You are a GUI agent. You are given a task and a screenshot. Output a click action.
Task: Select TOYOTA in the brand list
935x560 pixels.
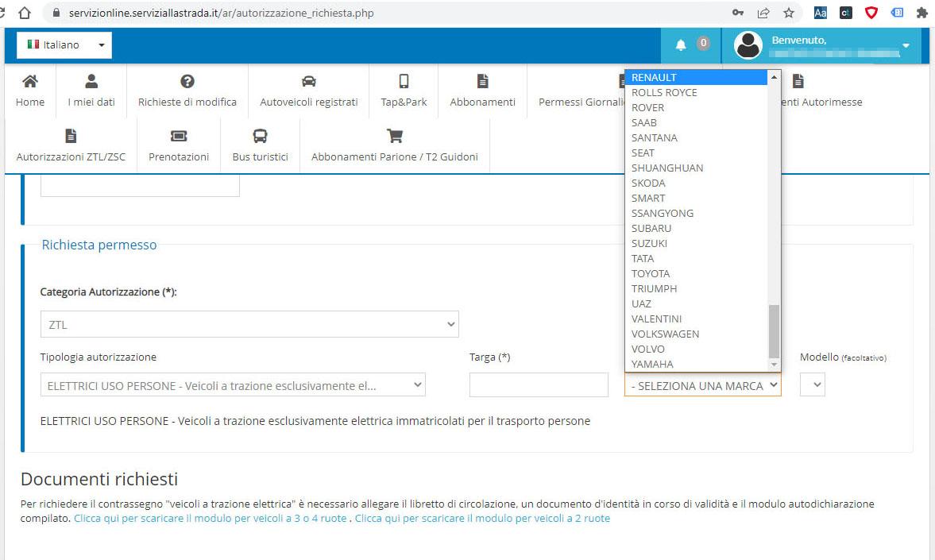[697, 274]
